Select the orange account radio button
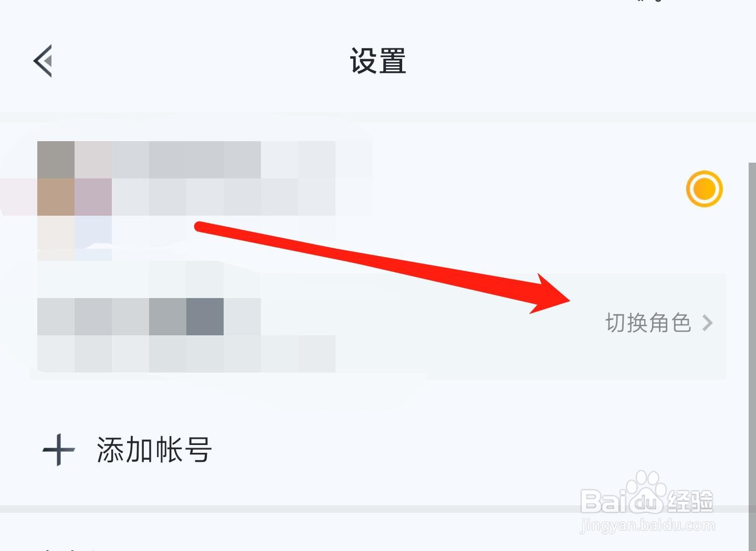Image resolution: width=756 pixels, height=551 pixels. click(704, 189)
